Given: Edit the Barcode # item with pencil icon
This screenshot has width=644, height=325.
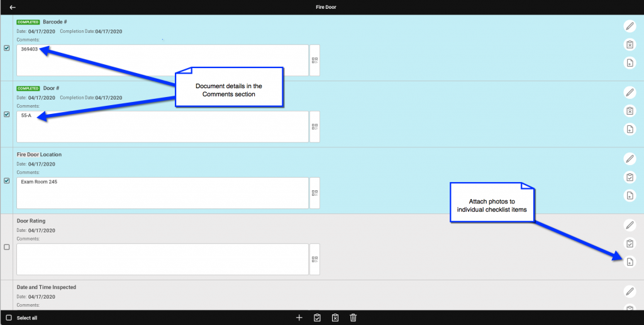Looking at the screenshot, I should [x=630, y=26].
